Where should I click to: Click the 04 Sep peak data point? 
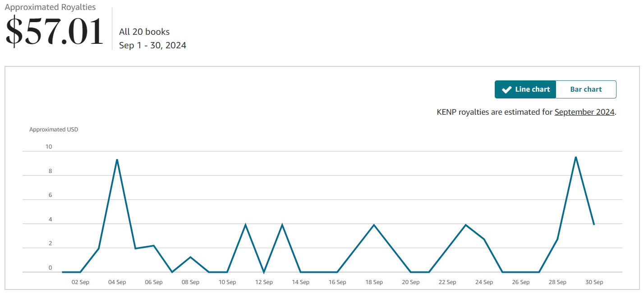(117, 159)
